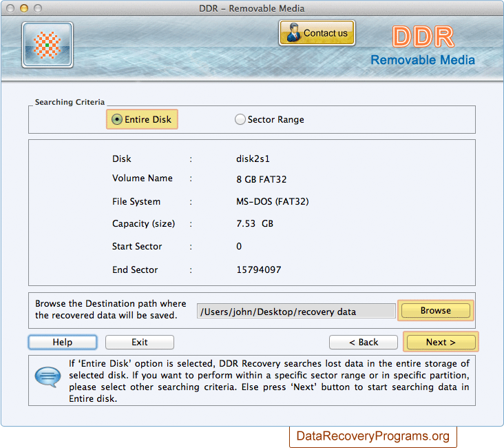Click the Capacity (size) label
The image size is (504, 448).
143,224
